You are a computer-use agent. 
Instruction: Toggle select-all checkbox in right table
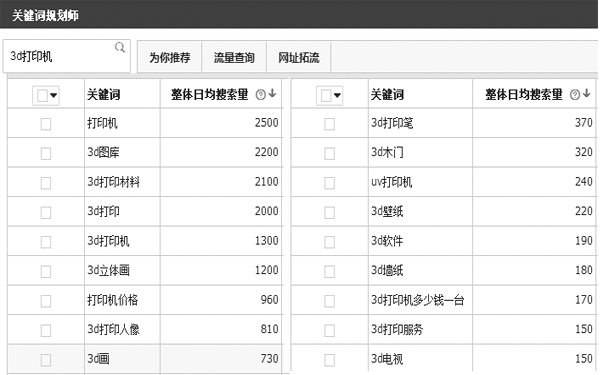click(x=326, y=95)
